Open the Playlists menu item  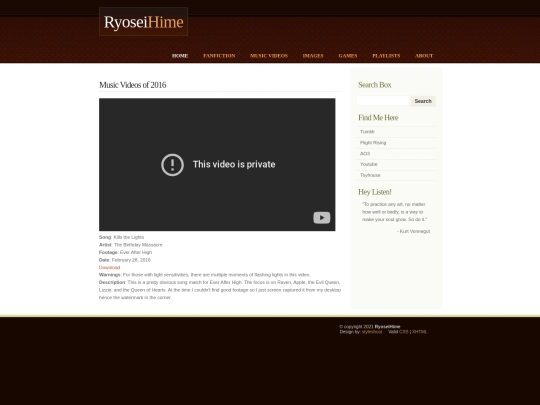pyautogui.click(x=386, y=56)
